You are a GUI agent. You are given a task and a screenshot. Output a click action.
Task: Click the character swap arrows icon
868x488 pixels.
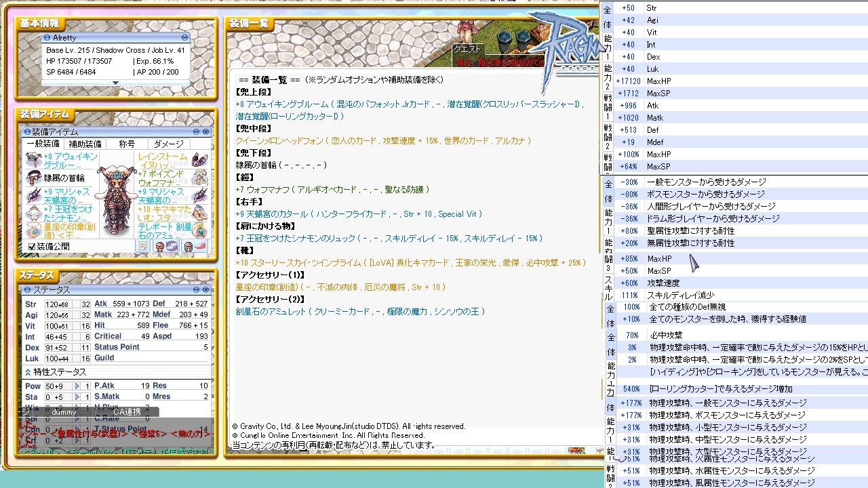(x=166, y=246)
